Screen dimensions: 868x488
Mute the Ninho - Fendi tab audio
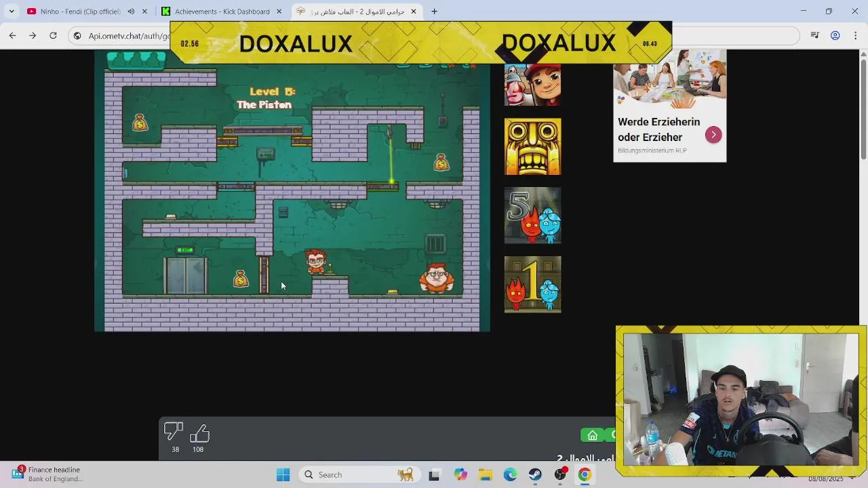pyautogui.click(x=131, y=12)
